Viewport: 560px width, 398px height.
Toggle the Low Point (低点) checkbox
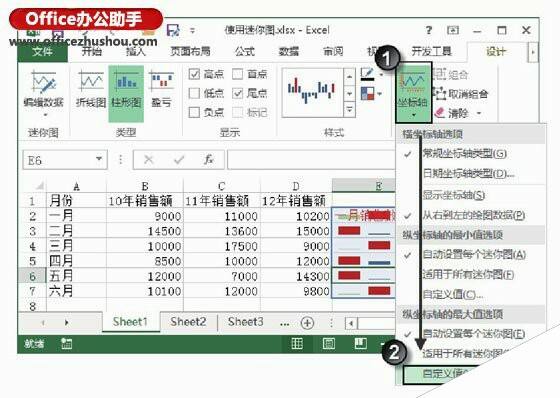194,93
